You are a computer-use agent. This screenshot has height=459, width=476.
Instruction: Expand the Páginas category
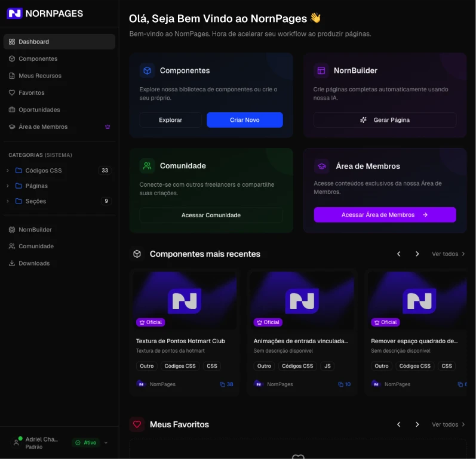pyautogui.click(x=8, y=186)
